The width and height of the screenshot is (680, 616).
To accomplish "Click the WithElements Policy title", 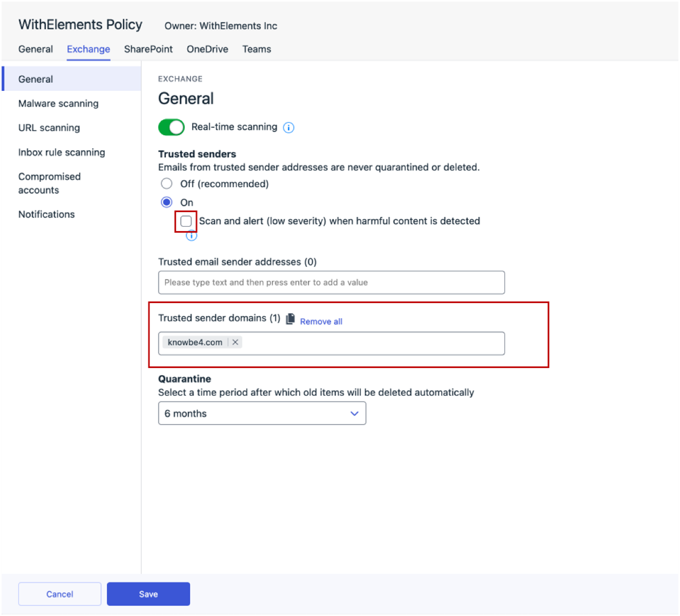I will (x=80, y=25).
